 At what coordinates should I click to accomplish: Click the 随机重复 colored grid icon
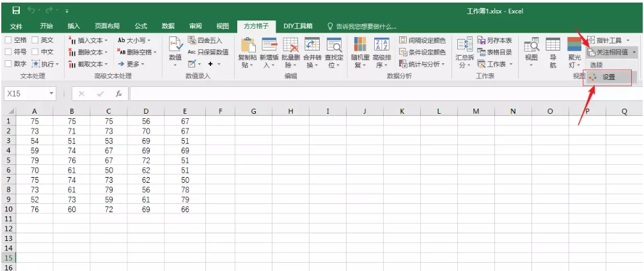(x=360, y=45)
